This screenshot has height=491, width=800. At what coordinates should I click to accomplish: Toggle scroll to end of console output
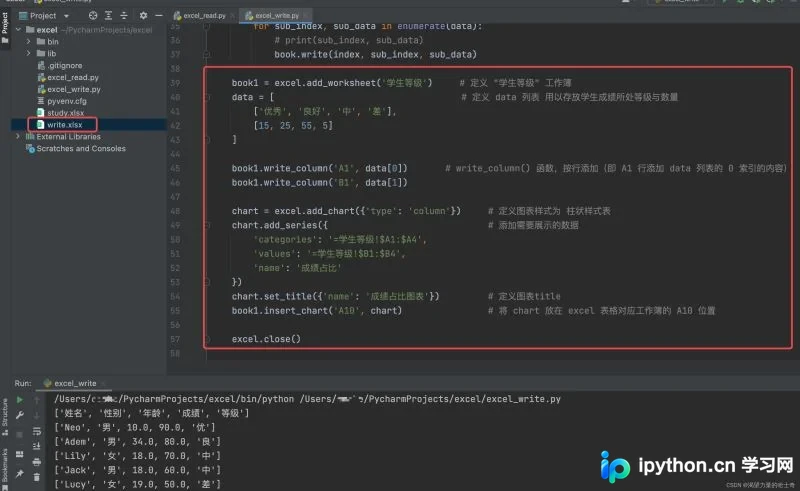(37, 447)
